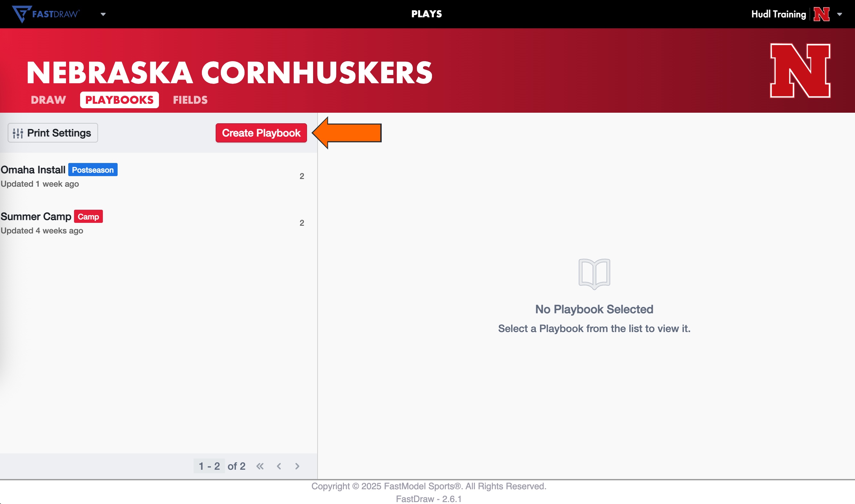
Task: Jump to first page with double chevron
Action: pyautogui.click(x=260, y=466)
